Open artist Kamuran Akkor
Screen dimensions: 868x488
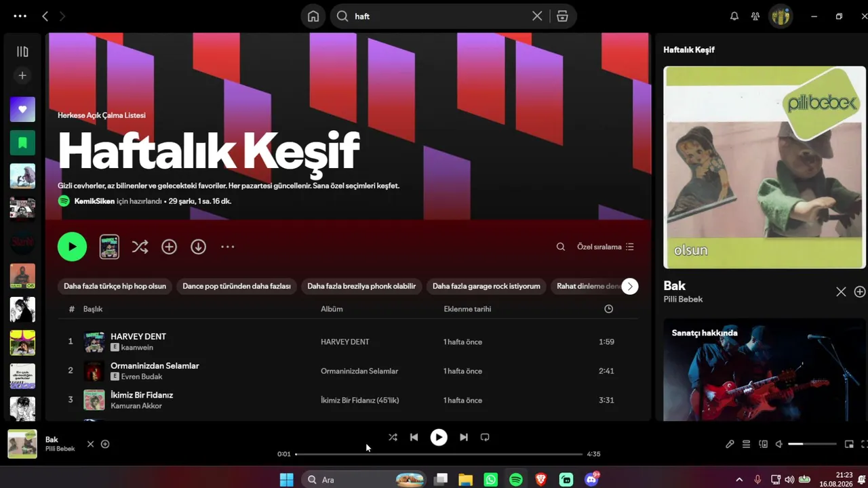(x=136, y=405)
